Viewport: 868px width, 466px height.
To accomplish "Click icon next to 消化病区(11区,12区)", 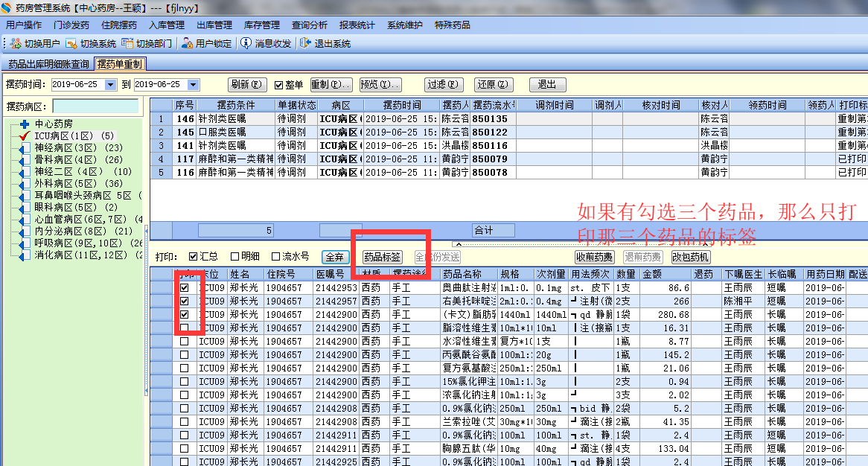I will pyautogui.click(x=25, y=255).
